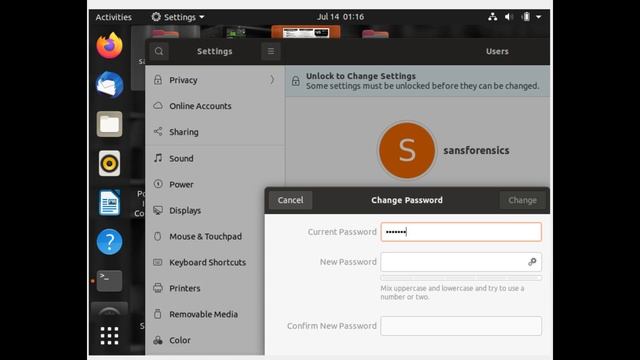
Task: Open the Settings hamburger menu
Action: point(271,51)
